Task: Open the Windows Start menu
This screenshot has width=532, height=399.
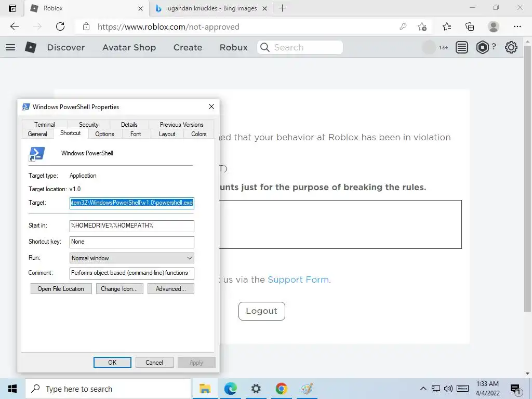Action: tap(12, 389)
